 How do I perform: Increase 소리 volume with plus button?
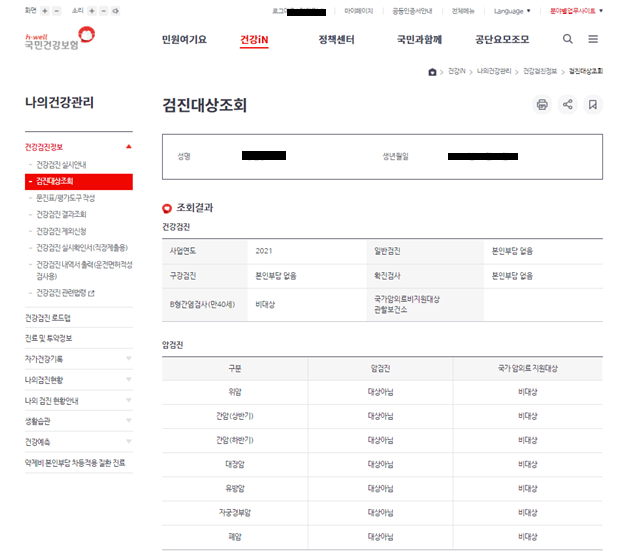(x=92, y=11)
